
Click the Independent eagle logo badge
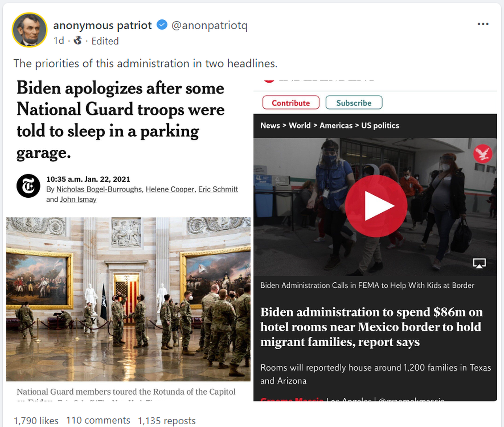[x=483, y=153]
